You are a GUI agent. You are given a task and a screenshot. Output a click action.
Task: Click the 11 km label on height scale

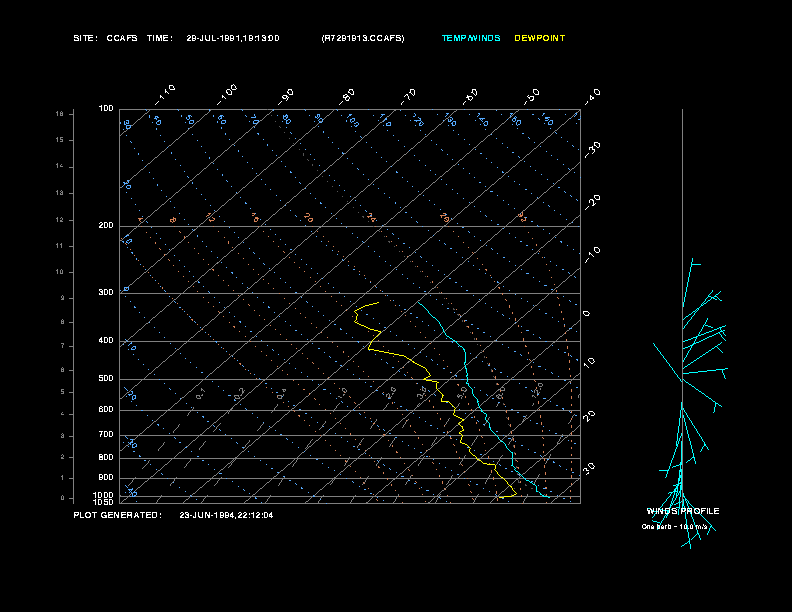point(60,246)
